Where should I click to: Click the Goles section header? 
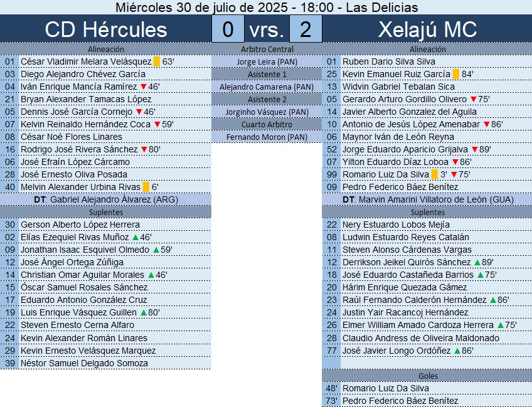click(x=427, y=376)
